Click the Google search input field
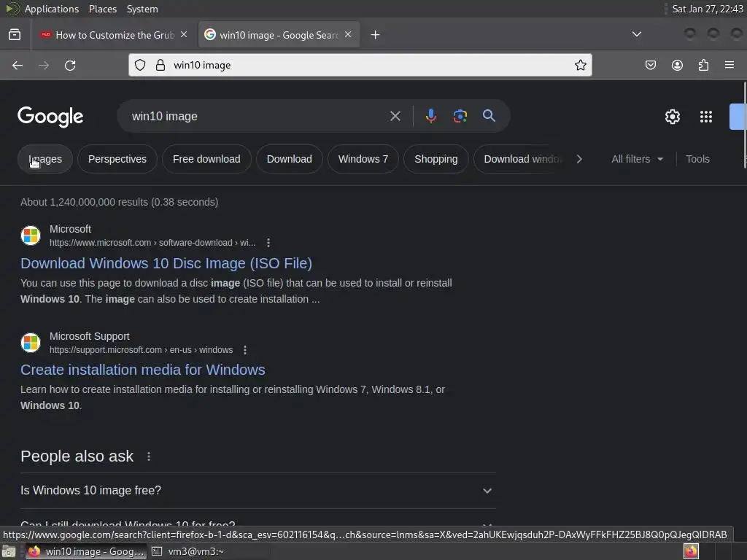The height and width of the screenshot is (560, 747). click(258, 116)
